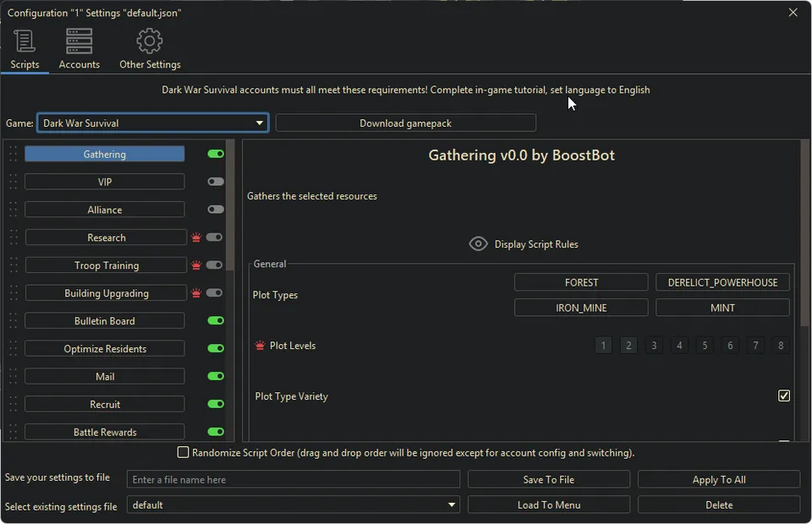
Task: Grab the drag handle for Mail script
Action: tap(13, 377)
